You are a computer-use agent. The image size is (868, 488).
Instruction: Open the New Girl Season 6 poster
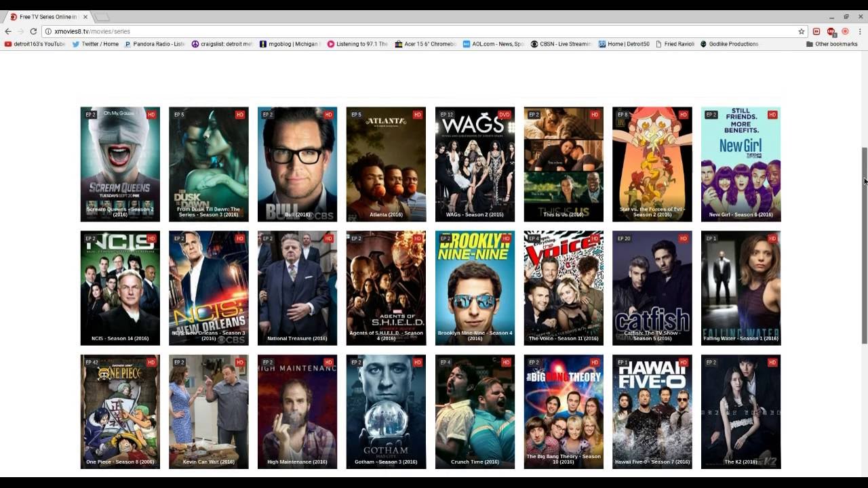pyautogui.click(x=741, y=164)
